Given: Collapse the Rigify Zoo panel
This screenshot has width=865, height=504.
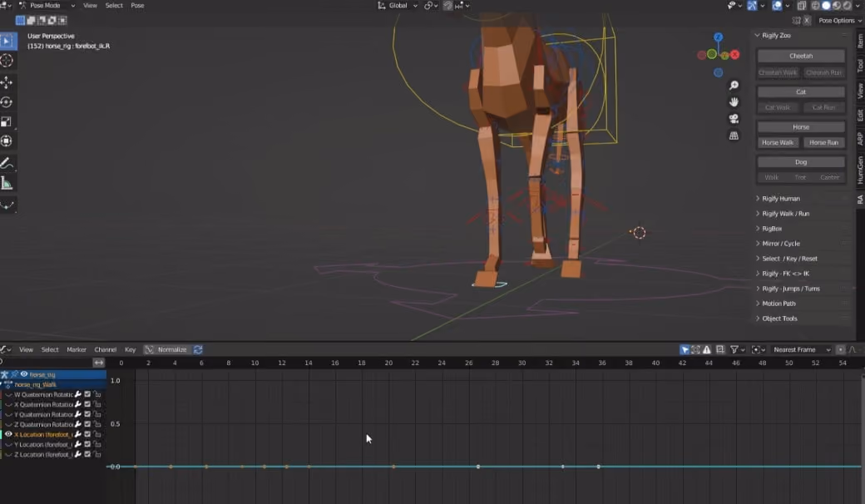Looking at the screenshot, I should click(776, 35).
